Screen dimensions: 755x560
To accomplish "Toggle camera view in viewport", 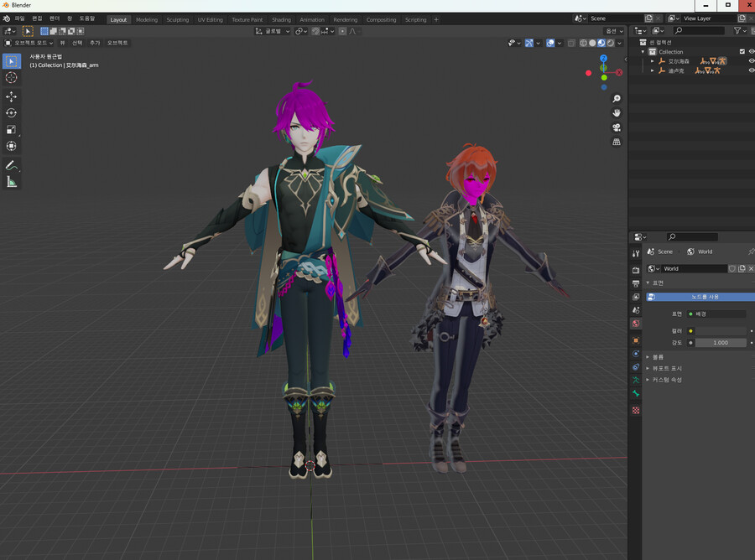I will tap(617, 127).
